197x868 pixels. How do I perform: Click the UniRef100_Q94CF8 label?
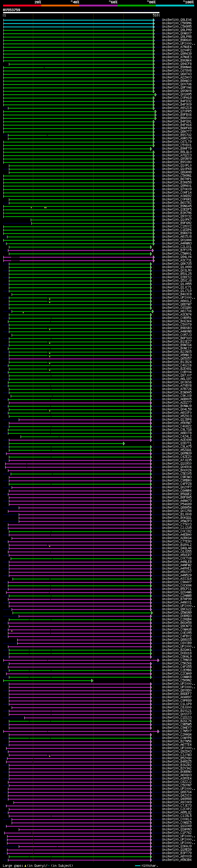click(177, 64)
